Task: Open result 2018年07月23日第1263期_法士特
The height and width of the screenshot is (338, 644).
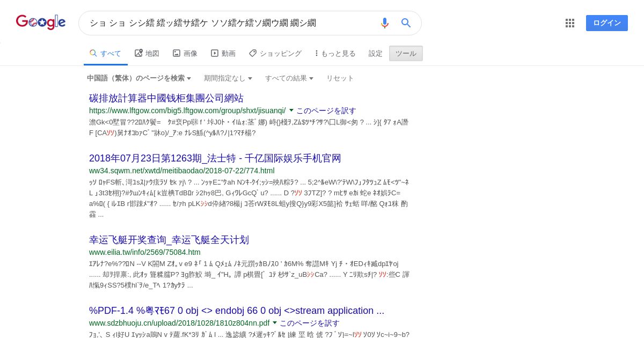Action: point(215,158)
